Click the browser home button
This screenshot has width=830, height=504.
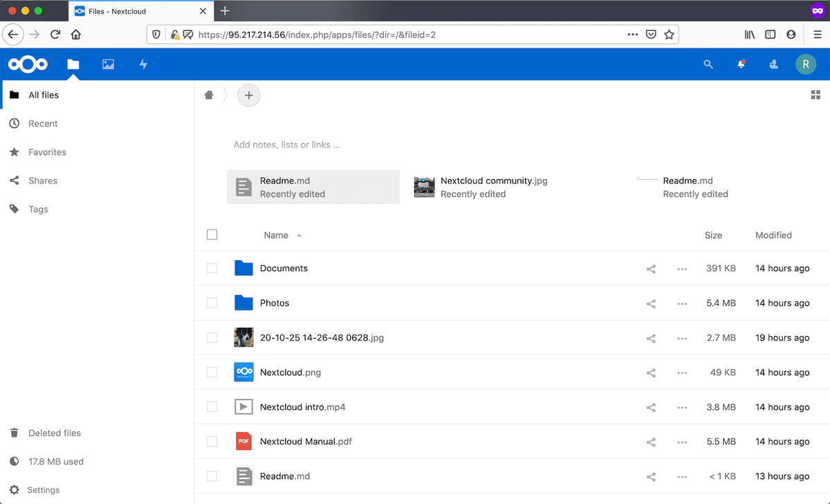pos(76,34)
